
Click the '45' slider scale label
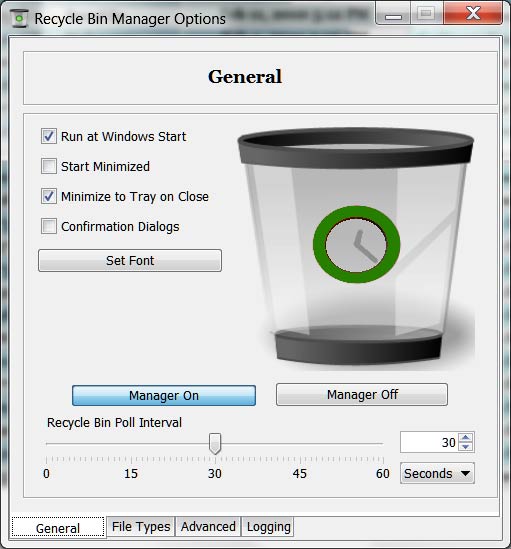point(299,474)
